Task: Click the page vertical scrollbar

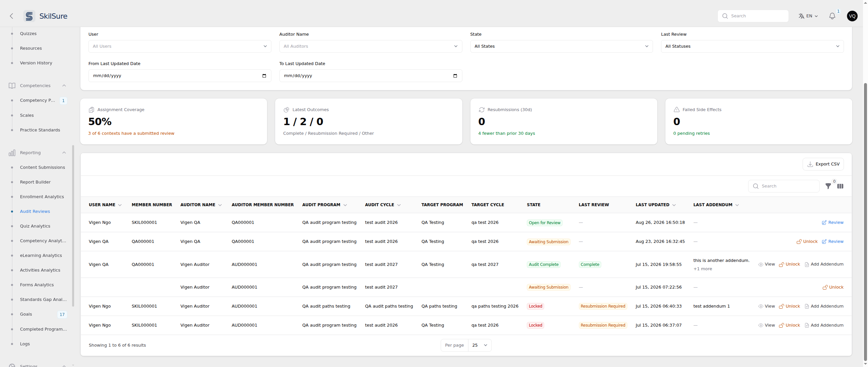Action: 865,222
